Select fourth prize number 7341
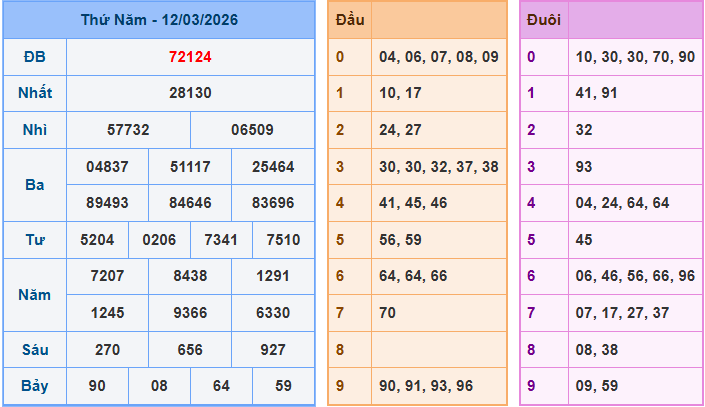 tap(221, 240)
